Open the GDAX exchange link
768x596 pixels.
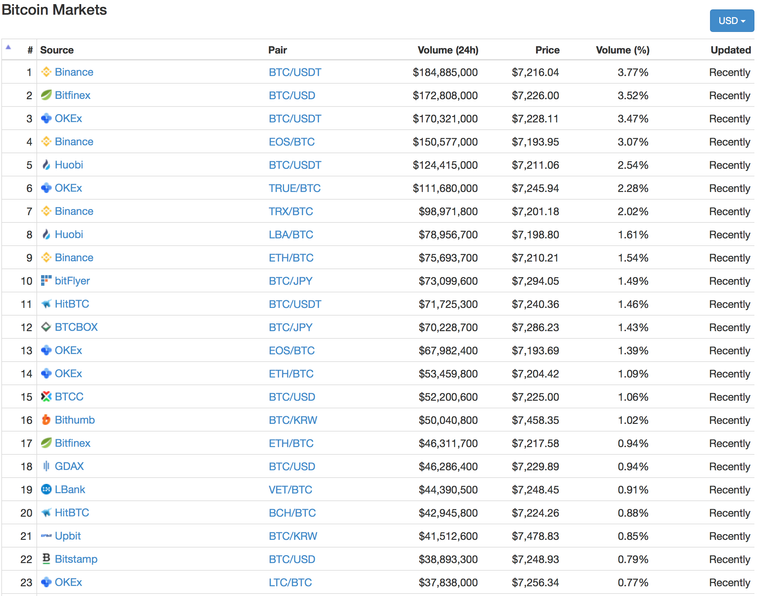[70, 466]
